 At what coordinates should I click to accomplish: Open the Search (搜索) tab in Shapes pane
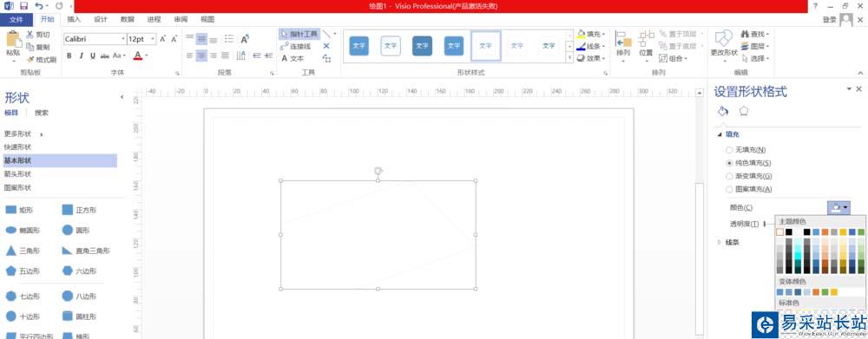[x=42, y=113]
